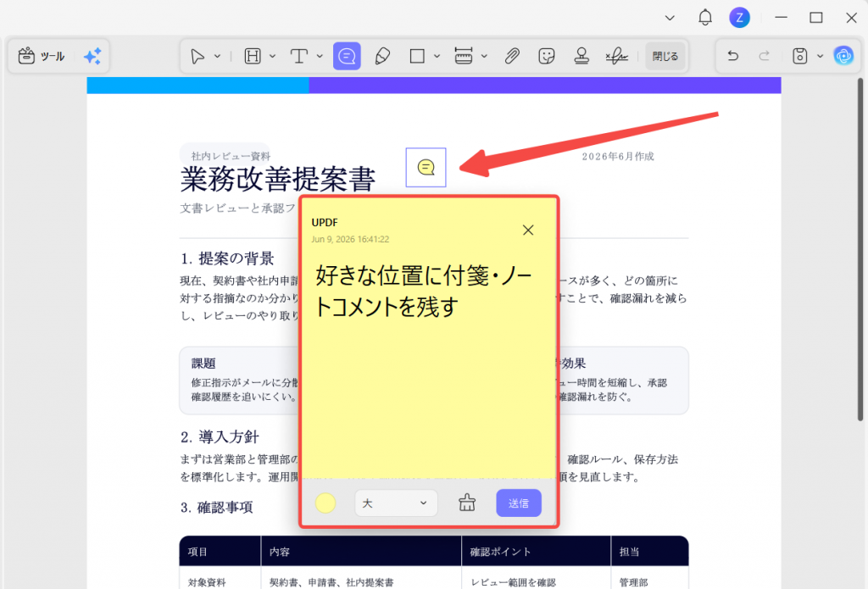Close the yellow note popup

click(x=528, y=231)
